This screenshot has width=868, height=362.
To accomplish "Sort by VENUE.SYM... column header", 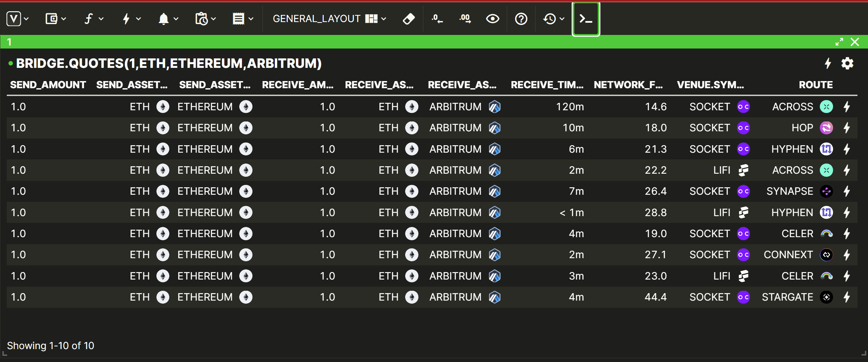I will pyautogui.click(x=710, y=84).
